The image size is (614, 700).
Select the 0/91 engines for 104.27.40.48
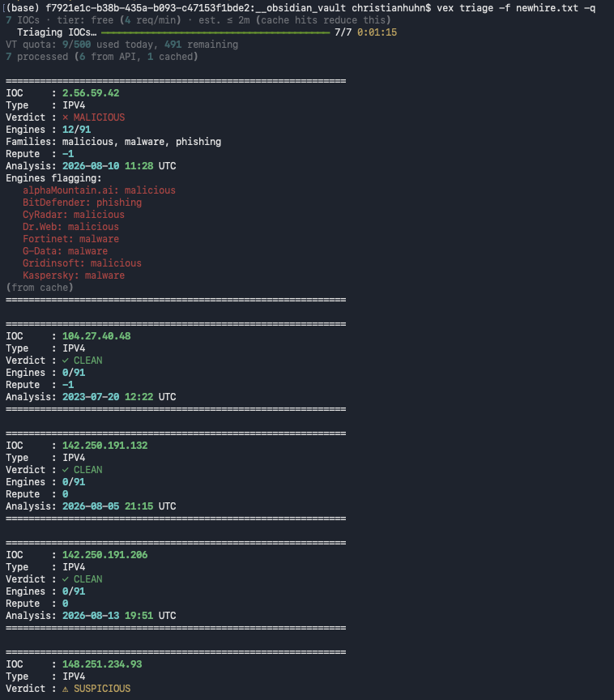(x=74, y=373)
